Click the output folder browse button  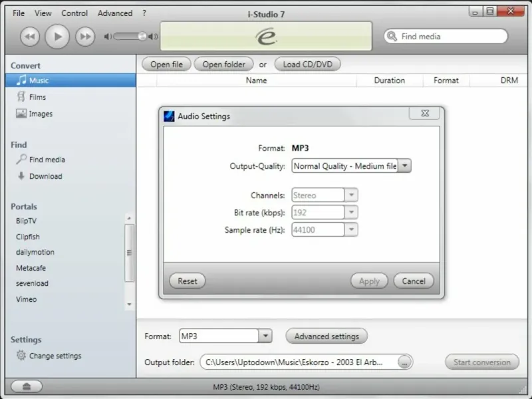click(x=404, y=362)
